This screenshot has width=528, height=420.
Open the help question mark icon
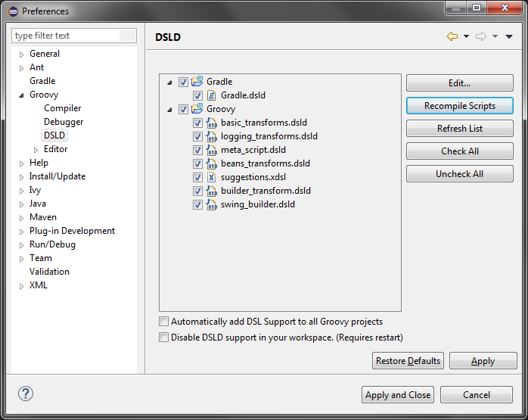coord(26,394)
